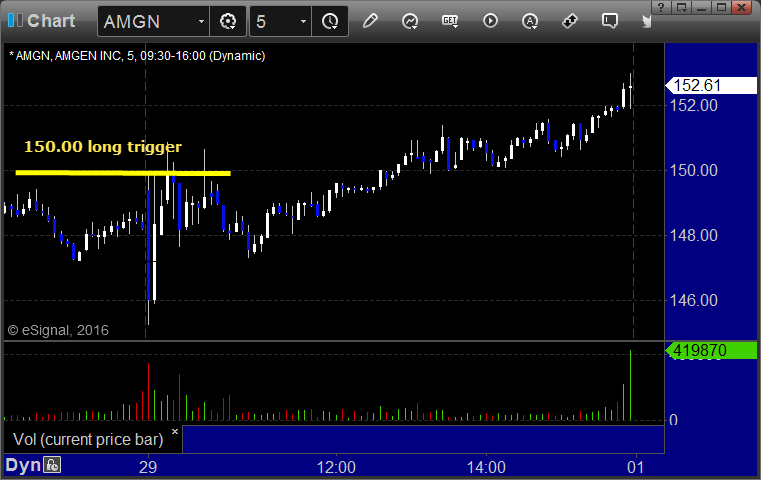The image size is (761, 480).
Task: Open the chart type icon menu
Action: [410, 21]
